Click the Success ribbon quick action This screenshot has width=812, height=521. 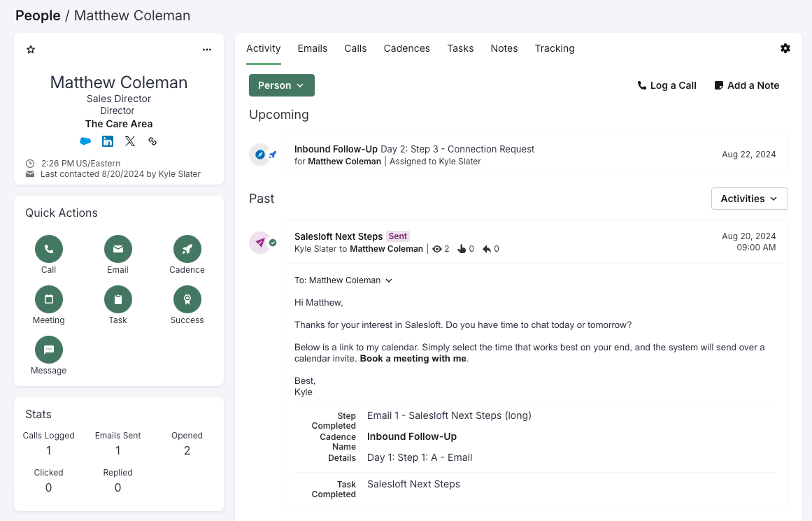(x=187, y=299)
